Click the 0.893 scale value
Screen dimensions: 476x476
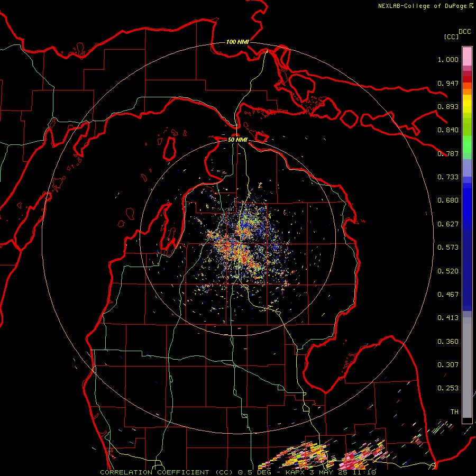point(448,106)
